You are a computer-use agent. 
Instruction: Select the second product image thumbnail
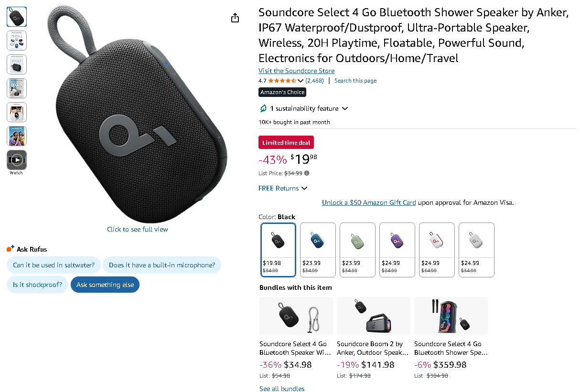pos(17,41)
